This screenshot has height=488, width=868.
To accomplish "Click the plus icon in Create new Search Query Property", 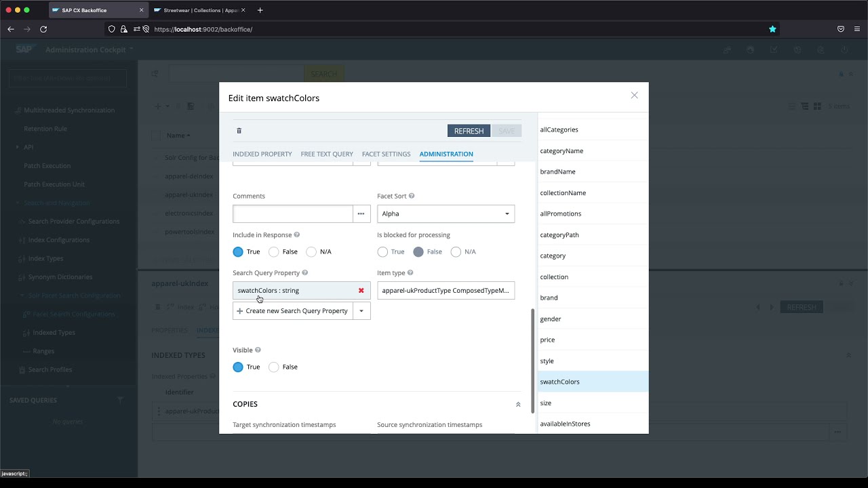I will point(240,311).
